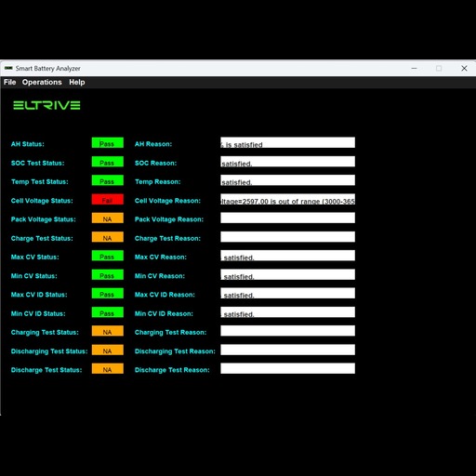Click the Max CV ID Reason field

coord(287,293)
